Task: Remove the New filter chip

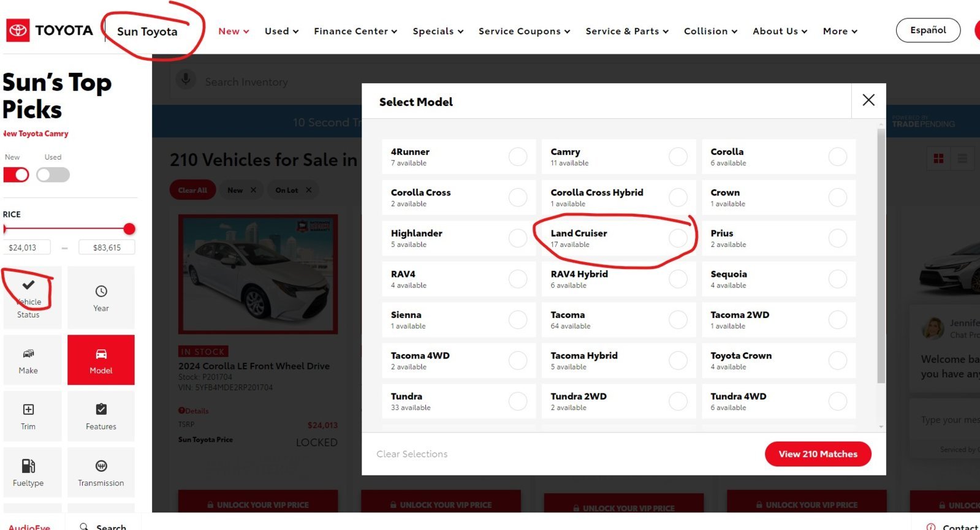Action: [x=253, y=190]
